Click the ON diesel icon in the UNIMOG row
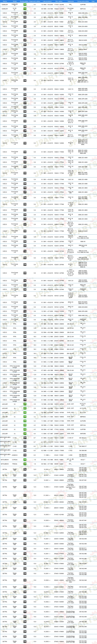The width and height of the screenshot is (97, 644). [x=25, y=455]
